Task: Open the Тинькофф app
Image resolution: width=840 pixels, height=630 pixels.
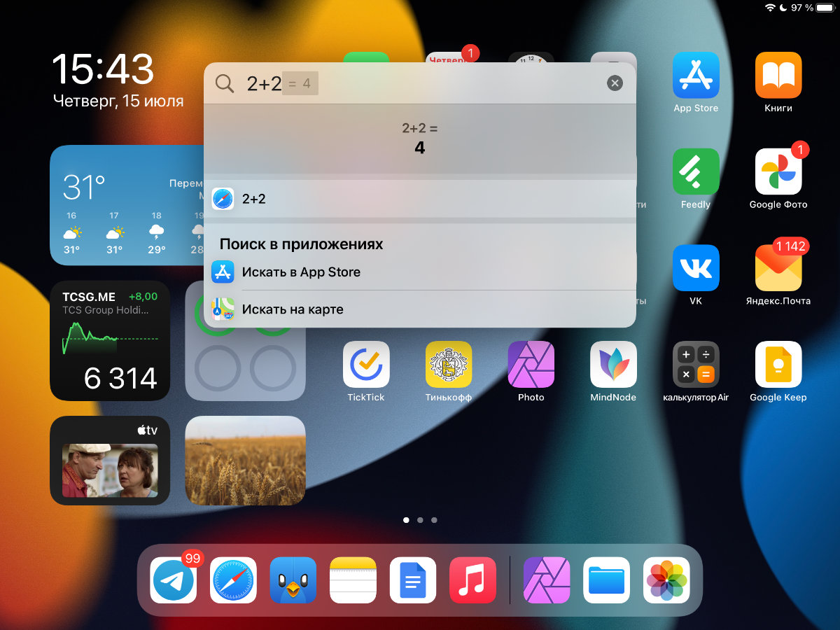Action: 449,364
